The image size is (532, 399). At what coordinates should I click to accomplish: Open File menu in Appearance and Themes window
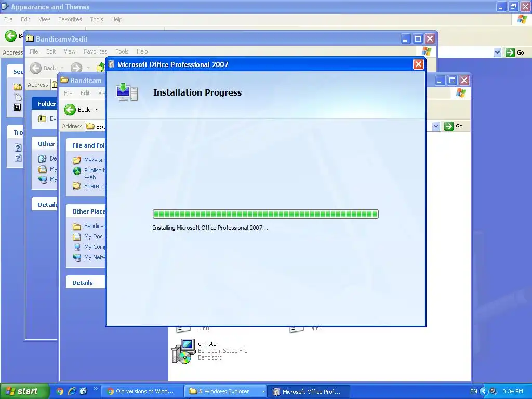[8, 19]
